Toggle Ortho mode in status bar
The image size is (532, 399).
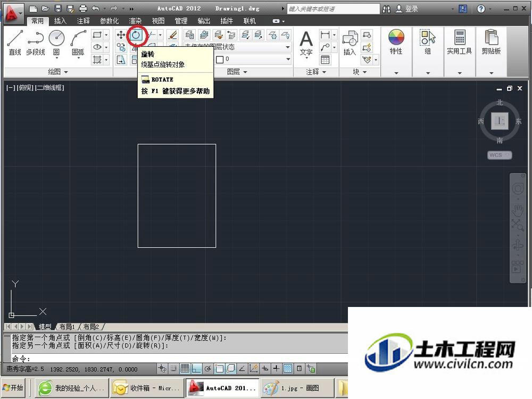[x=196, y=369]
